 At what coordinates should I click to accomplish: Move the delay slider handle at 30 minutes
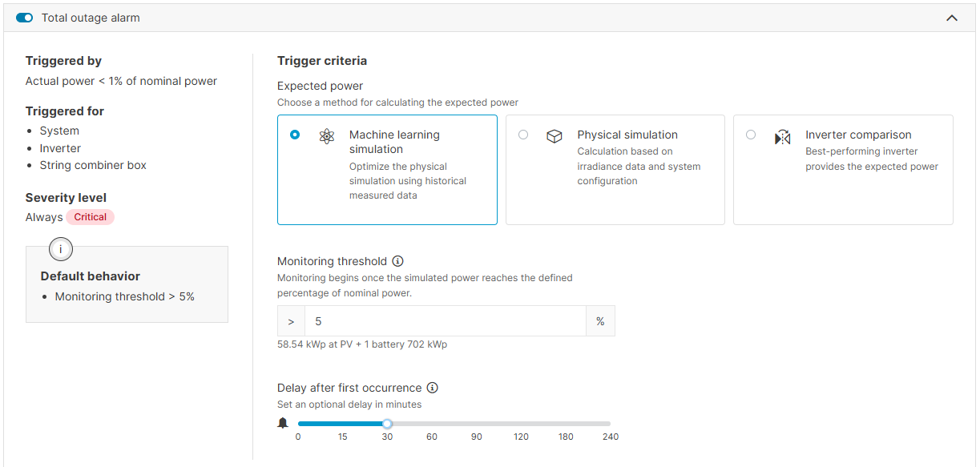pyautogui.click(x=387, y=423)
